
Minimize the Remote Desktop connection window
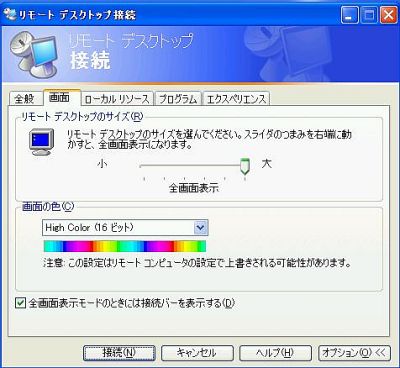(350, 15)
